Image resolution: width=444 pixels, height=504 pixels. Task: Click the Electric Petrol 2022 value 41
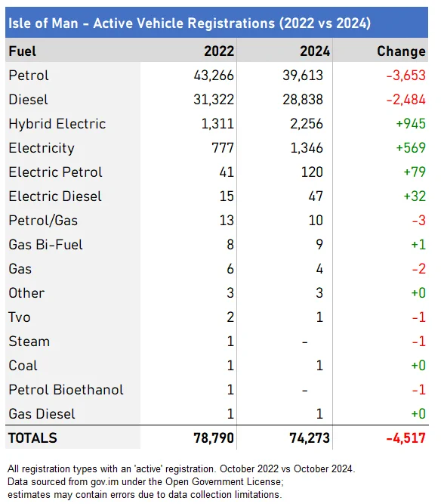coord(227,172)
